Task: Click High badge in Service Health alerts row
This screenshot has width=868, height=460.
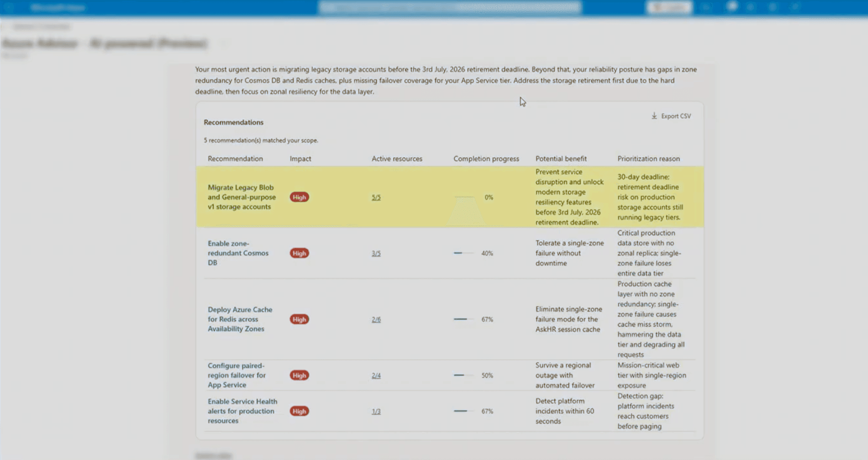Action: tap(299, 411)
